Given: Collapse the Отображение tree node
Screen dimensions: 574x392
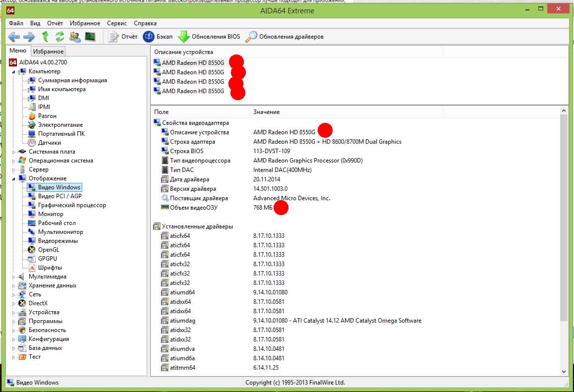Looking at the screenshot, I should coord(13,178).
